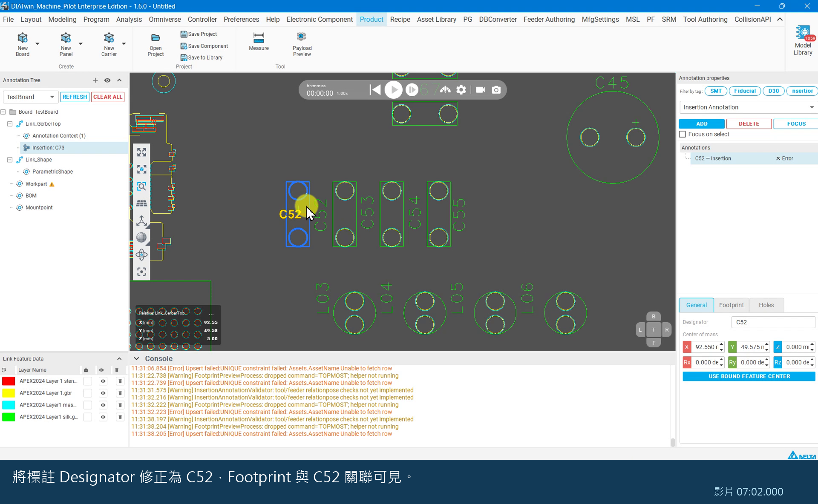Click the focus selection frame icon
Screen dimensions: 818x504
click(x=141, y=272)
